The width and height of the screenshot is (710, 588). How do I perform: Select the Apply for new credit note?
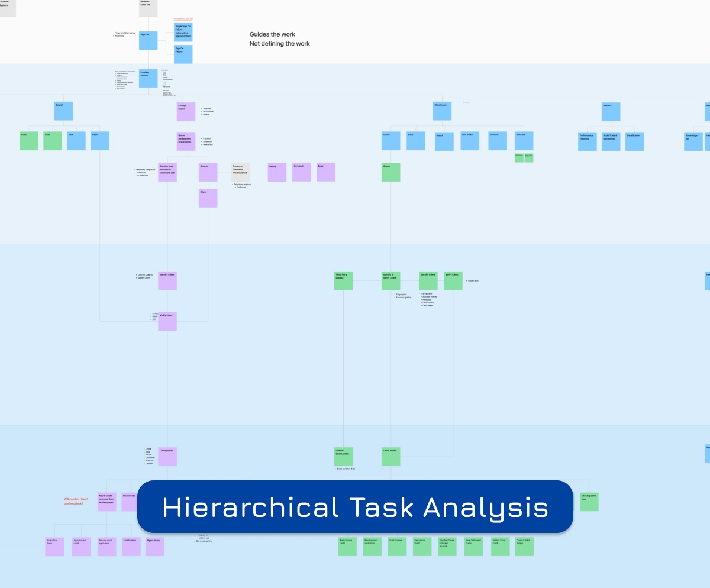tap(346, 546)
